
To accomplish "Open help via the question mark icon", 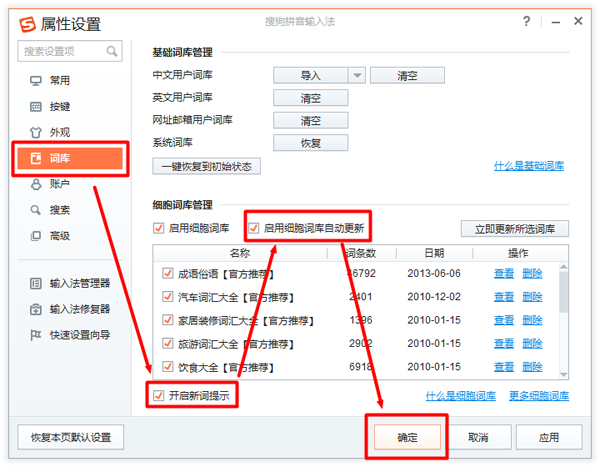I will click(527, 21).
